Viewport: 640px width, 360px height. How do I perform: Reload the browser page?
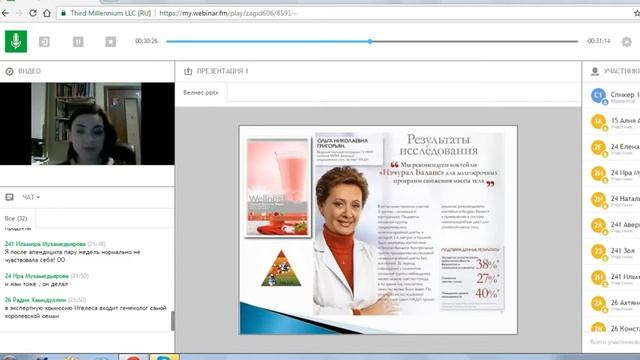[33, 13]
